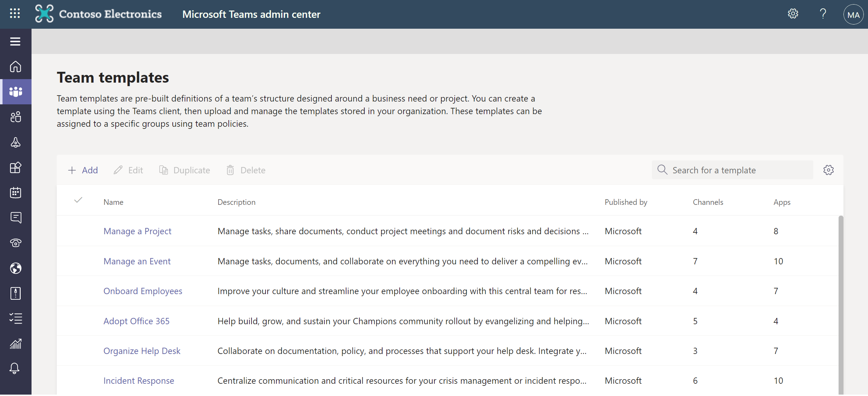Enable checkbox next to Manage a Project
868x396 pixels.
pyautogui.click(x=78, y=231)
